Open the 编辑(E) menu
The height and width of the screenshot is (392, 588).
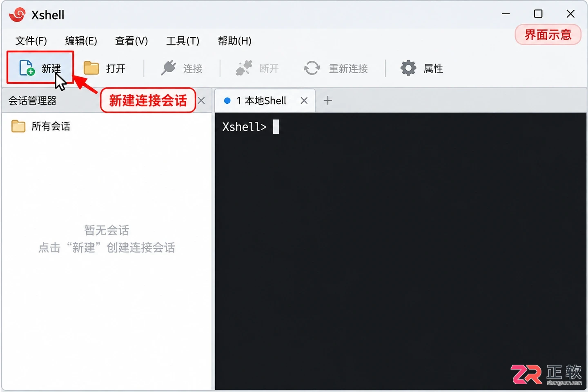point(81,41)
